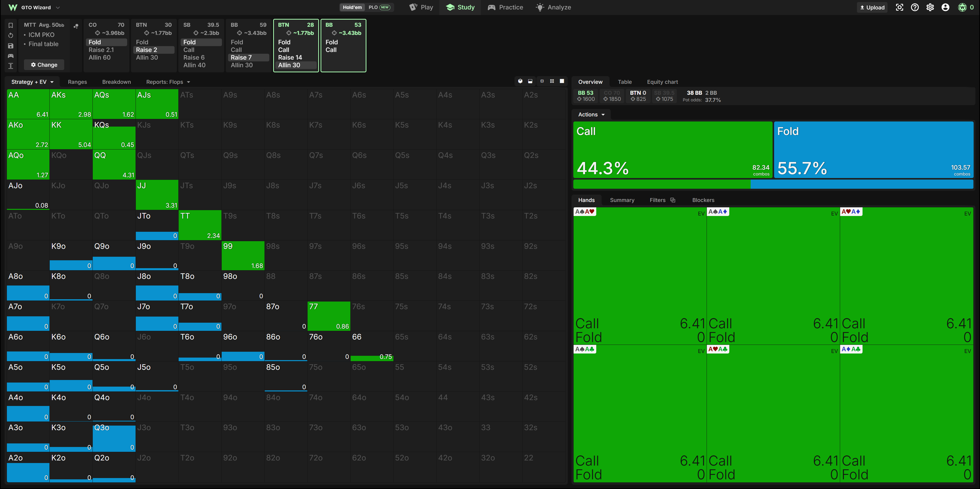The height and width of the screenshot is (489, 980).
Task: Open the Strategy + EV dropdown
Action: tap(32, 82)
